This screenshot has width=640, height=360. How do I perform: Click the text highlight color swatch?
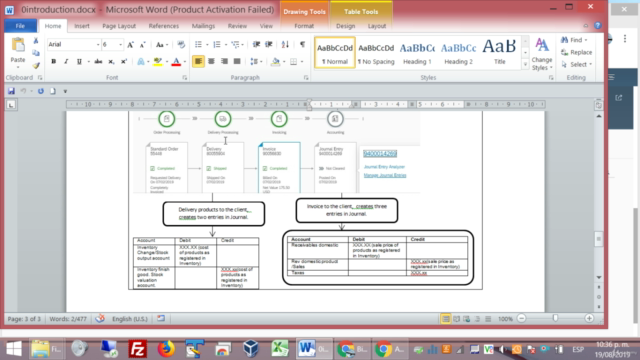coord(158,62)
